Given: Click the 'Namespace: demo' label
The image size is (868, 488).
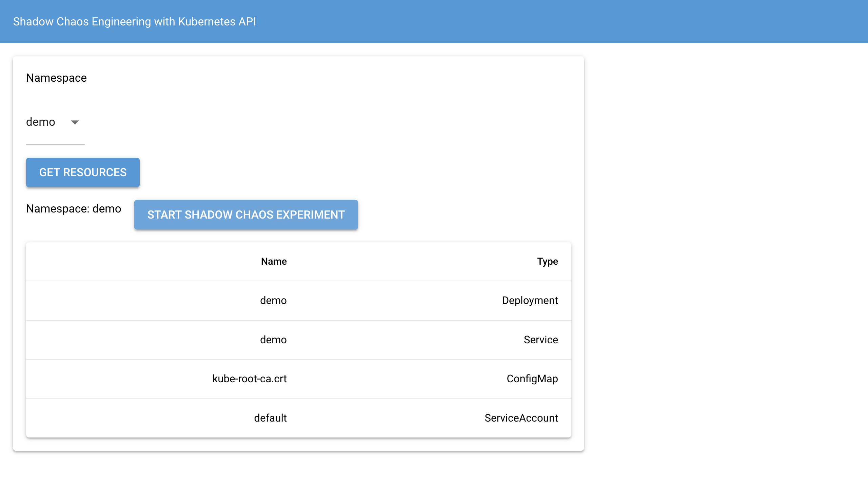Looking at the screenshot, I should [74, 209].
